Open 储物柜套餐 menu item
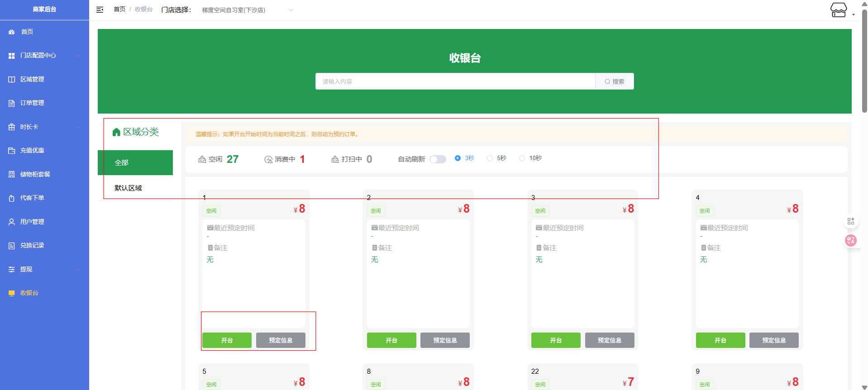This screenshot has height=390, width=868. pos(44,174)
